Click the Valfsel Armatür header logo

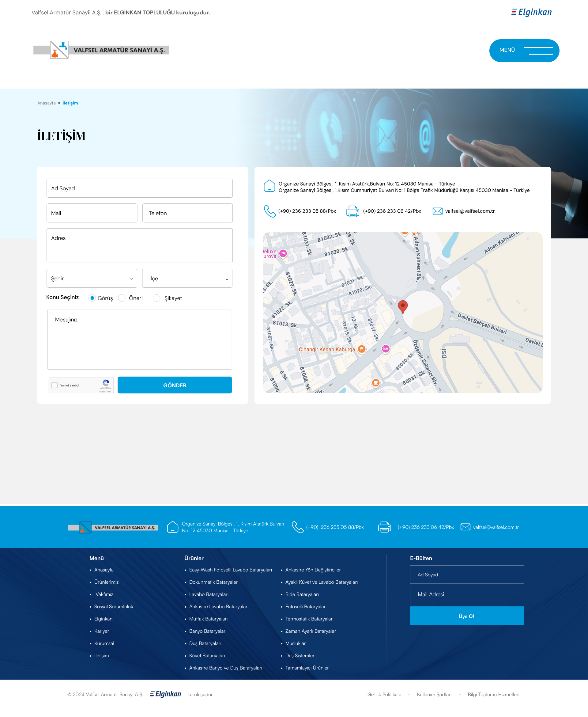101,50
